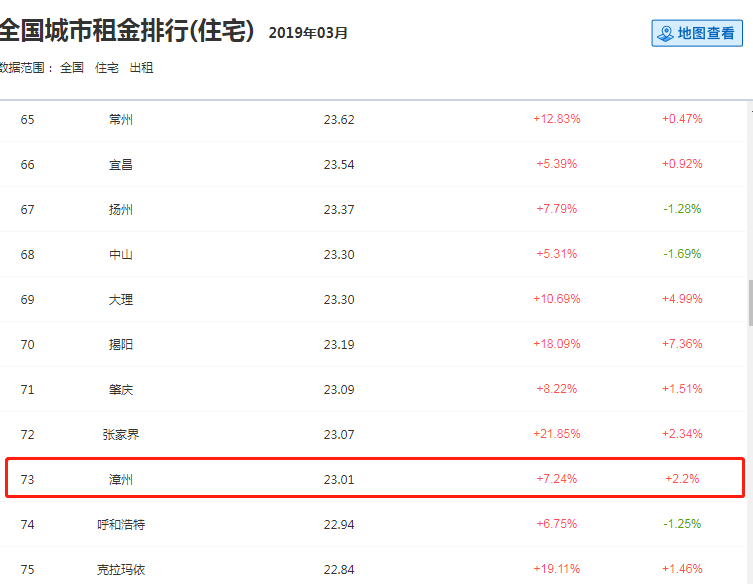Viewport: 753px width, 584px height.
Task: Click the change value +6.75%
Action: click(x=557, y=523)
